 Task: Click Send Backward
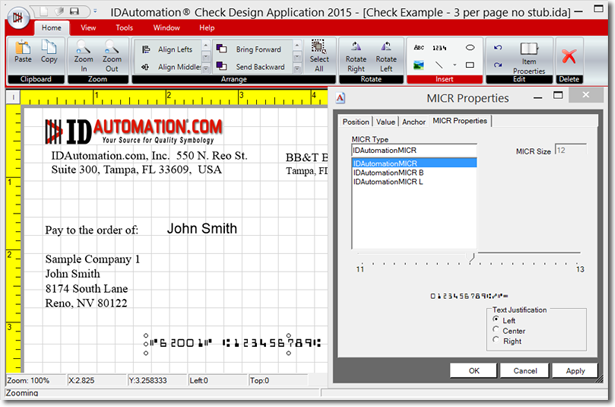coord(251,67)
